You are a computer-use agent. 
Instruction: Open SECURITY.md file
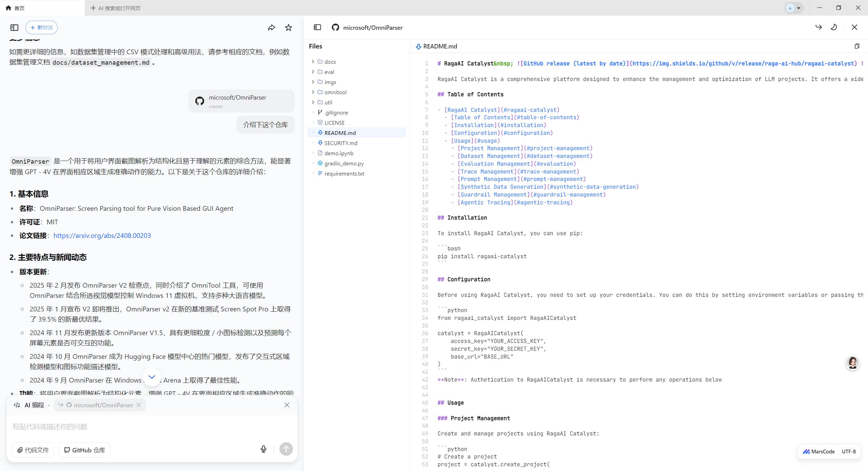point(357,143)
